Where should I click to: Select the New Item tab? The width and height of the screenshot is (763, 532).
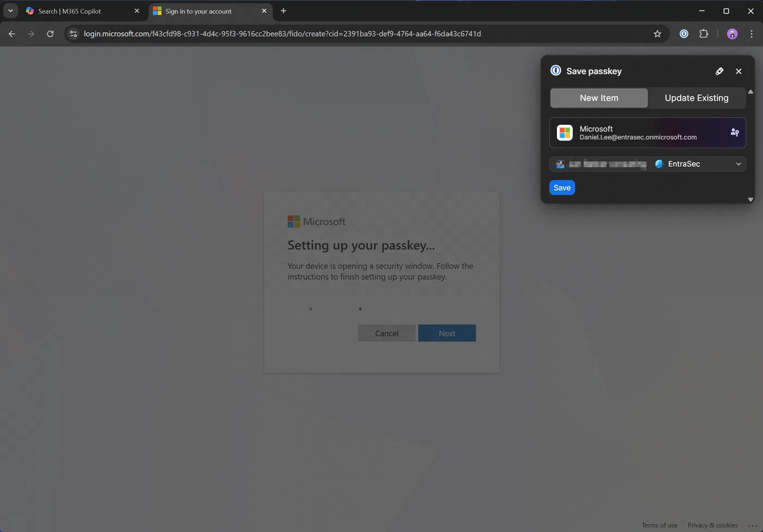[x=599, y=98]
